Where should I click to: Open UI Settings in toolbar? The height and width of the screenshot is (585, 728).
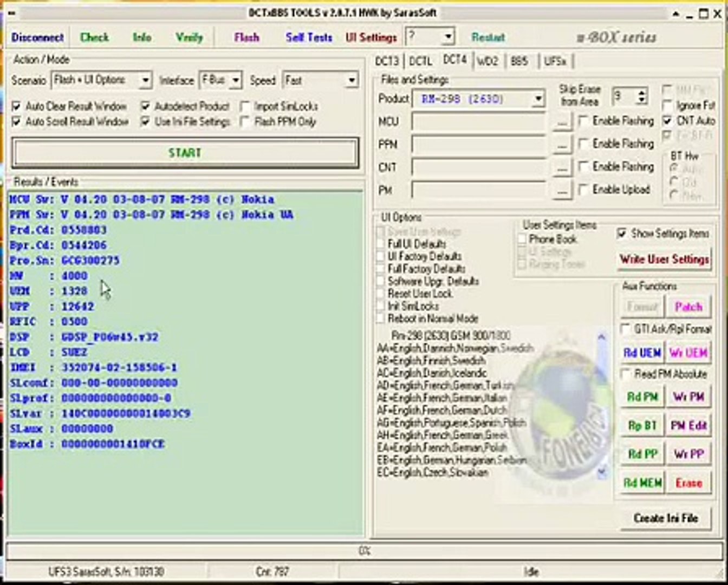coord(371,37)
